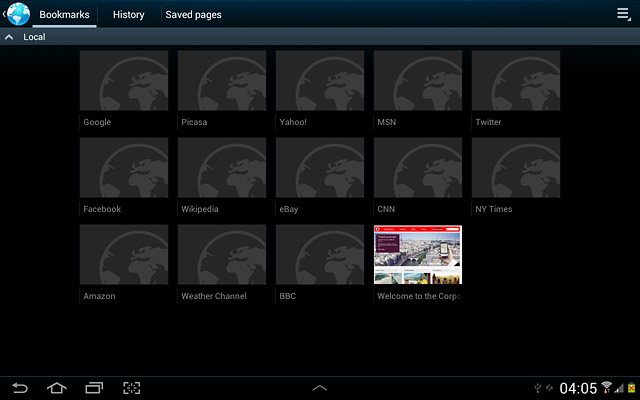The image size is (640, 400).
Task: Open the menu icon in top right
Action: pos(623,14)
